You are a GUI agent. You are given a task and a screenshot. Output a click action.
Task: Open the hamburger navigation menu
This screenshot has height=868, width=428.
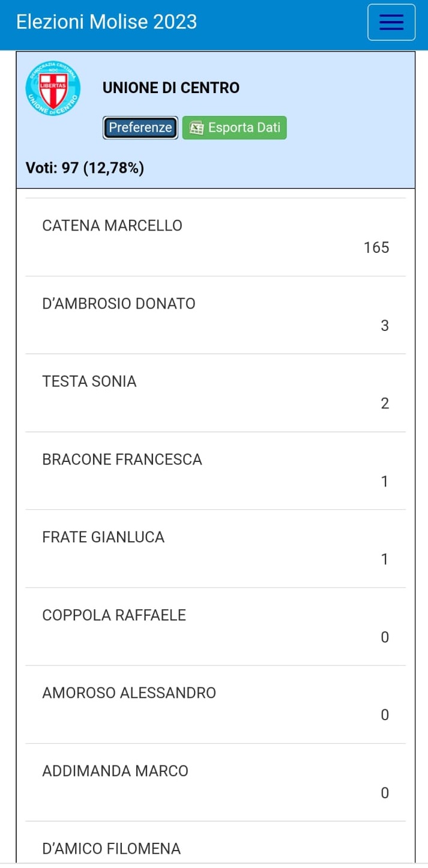coord(391,22)
